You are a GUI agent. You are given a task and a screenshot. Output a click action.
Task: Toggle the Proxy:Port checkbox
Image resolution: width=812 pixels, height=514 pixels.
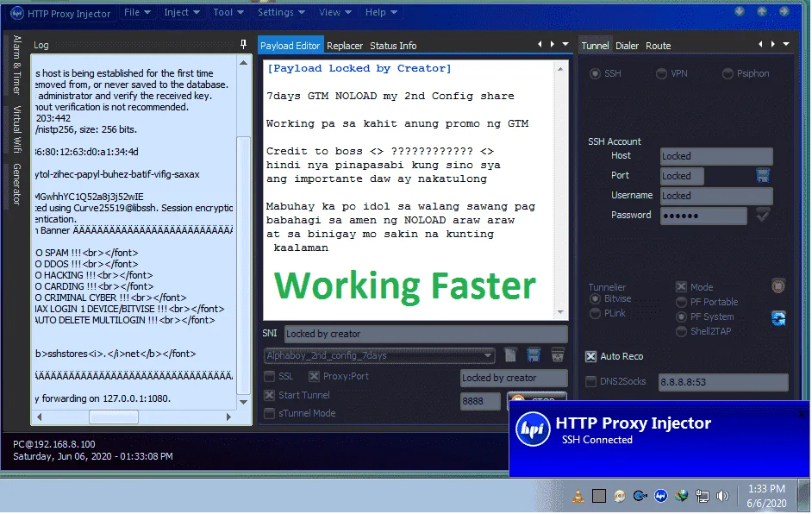pos(314,376)
